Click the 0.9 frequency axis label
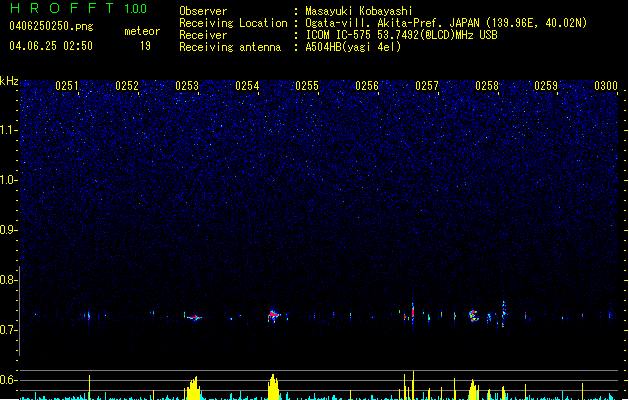This screenshot has height=400, width=629. tap(9, 230)
